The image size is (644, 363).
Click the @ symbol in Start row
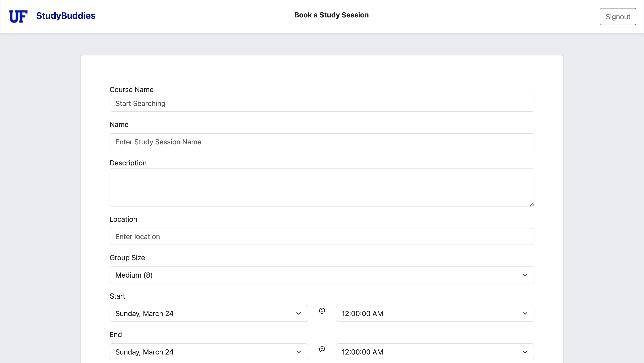tap(322, 310)
